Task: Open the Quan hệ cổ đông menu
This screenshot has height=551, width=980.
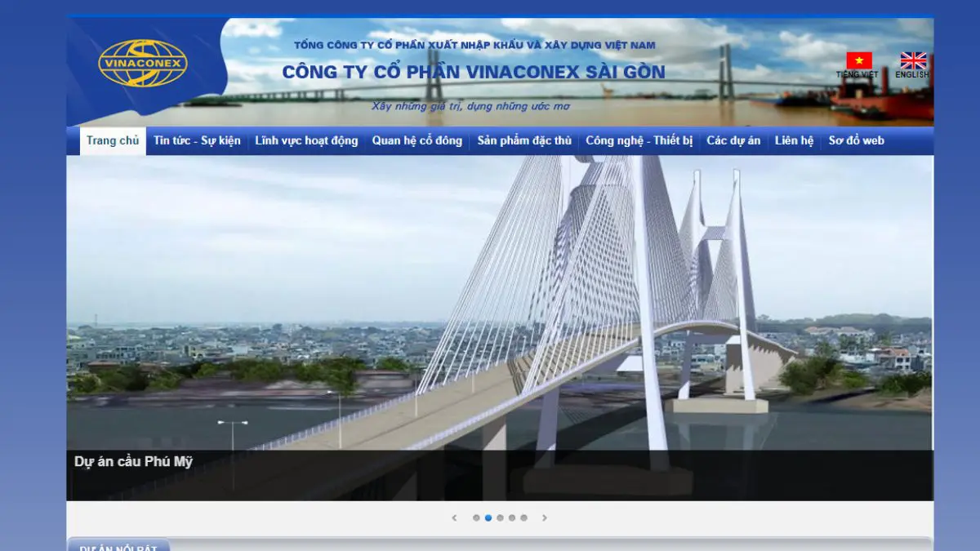Action: pyautogui.click(x=416, y=140)
